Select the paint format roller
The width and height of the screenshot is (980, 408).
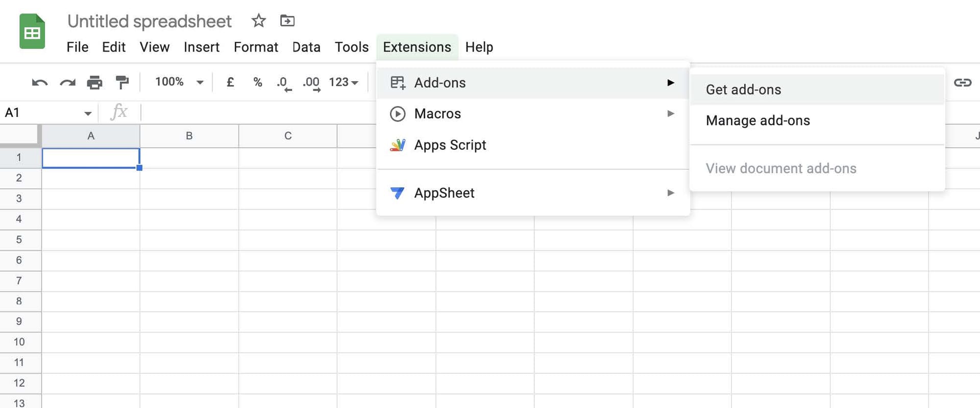[x=122, y=82]
